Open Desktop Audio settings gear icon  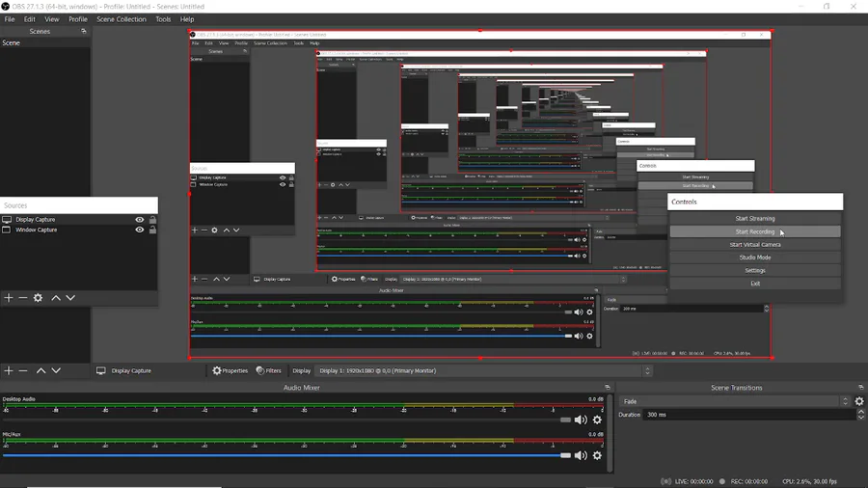(597, 420)
